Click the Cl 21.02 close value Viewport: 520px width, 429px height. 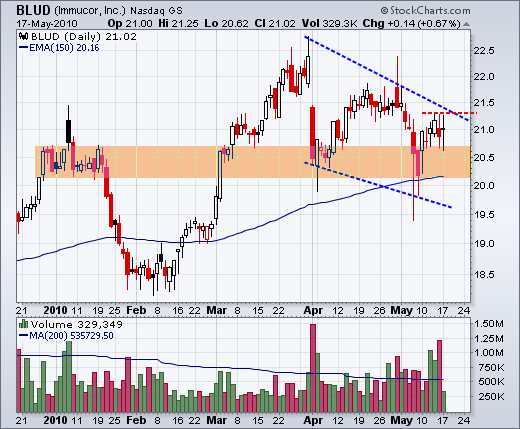tap(275, 24)
